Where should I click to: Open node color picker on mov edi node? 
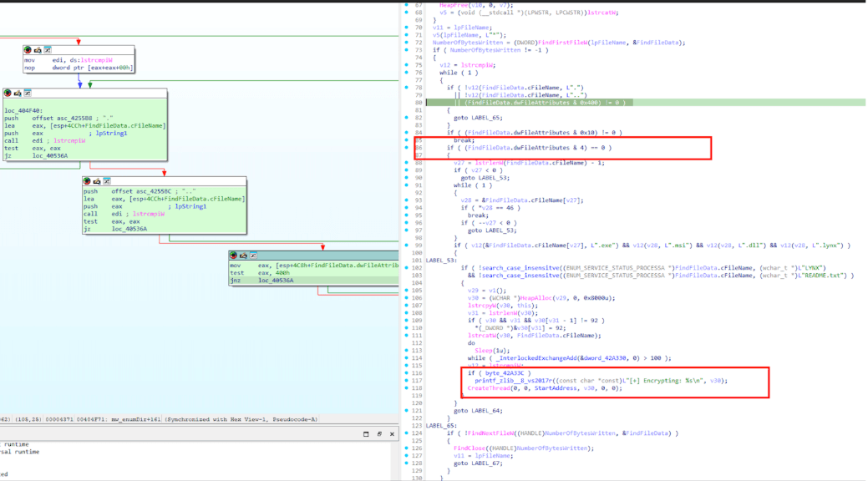tap(28, 50)
